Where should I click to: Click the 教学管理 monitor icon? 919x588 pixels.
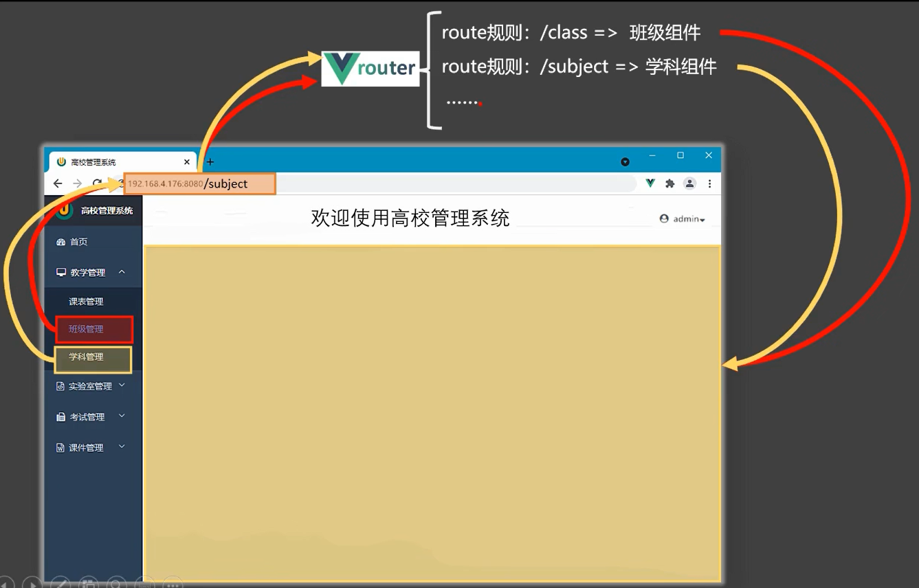tap(60, 271)
